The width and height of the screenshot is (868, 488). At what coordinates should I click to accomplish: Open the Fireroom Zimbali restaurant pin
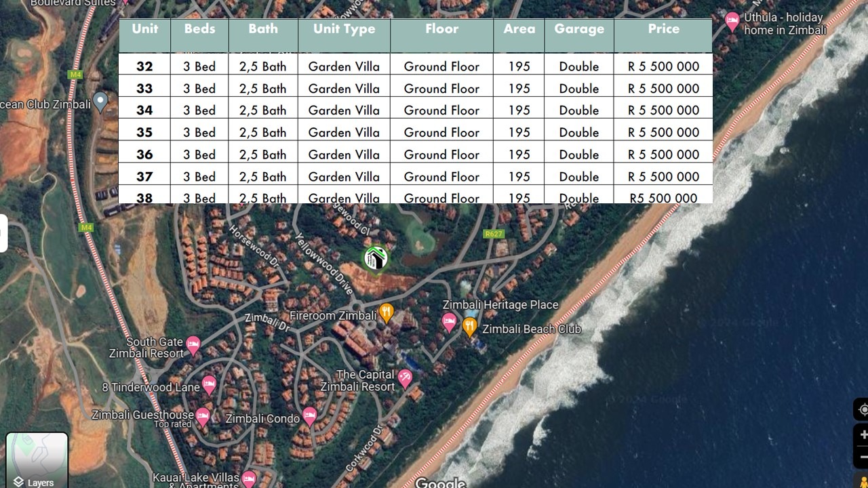387,312
